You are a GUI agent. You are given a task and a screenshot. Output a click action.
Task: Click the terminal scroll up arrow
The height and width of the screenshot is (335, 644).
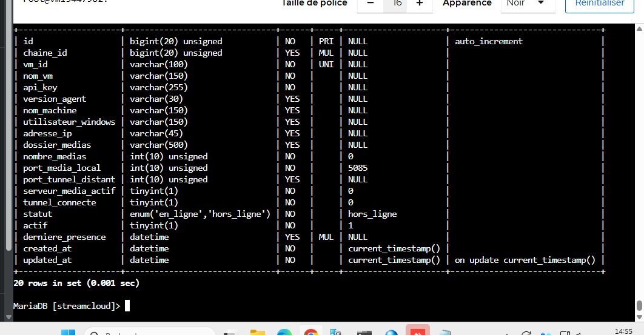point(639,28)
